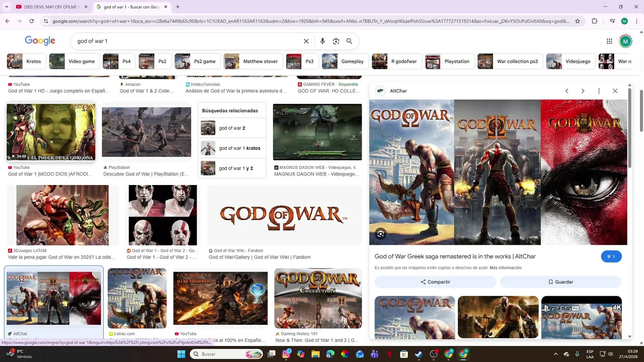Image resolution: width=644 pixels, height=362 pixels.
Task: Open the large AltChar preview image
Action: point(498,172)
